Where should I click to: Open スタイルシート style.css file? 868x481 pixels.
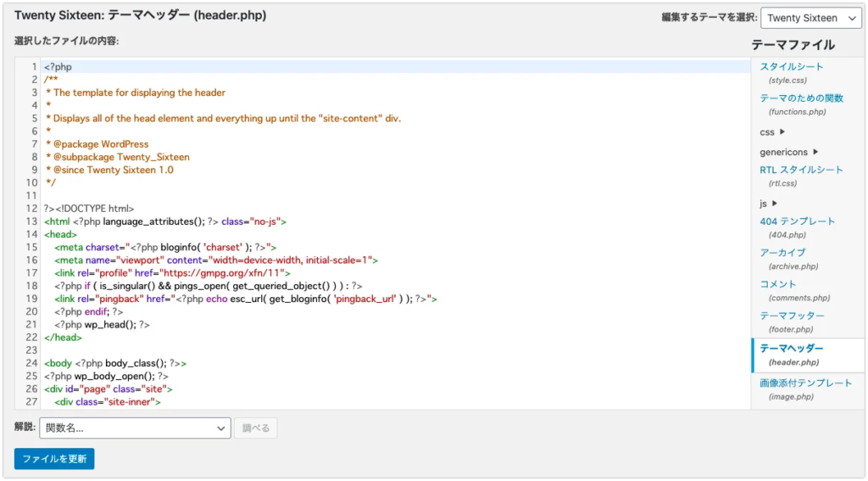click(x=791, y=67)
